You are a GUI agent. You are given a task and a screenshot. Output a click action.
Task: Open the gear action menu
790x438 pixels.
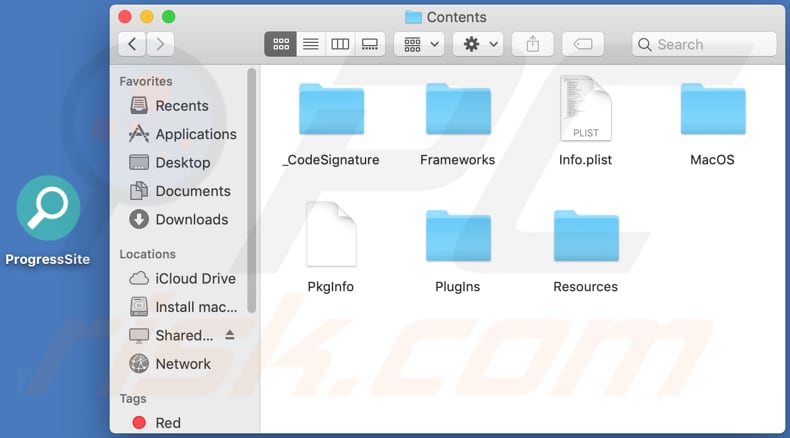[478, 44]
